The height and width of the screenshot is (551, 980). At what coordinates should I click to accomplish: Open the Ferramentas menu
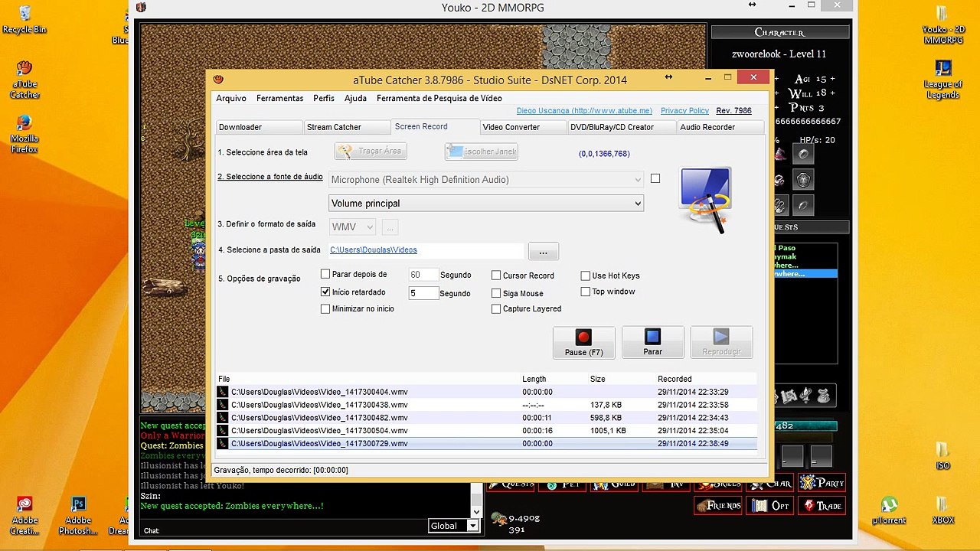tap(280, 99)
